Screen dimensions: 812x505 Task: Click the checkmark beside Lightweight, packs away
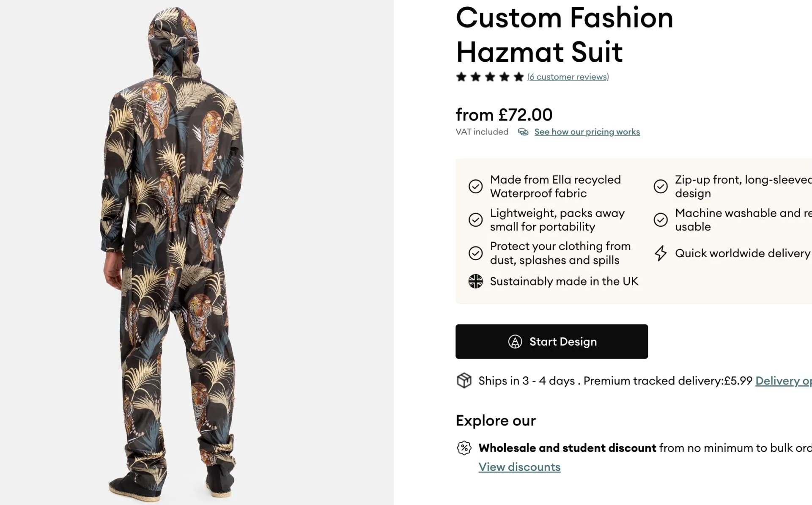pyautogui.click(x=476, y=220)
